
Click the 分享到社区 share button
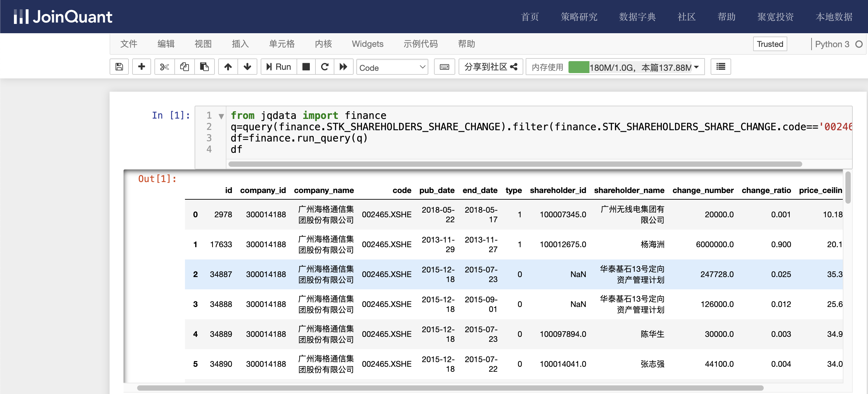pos(490,67)
